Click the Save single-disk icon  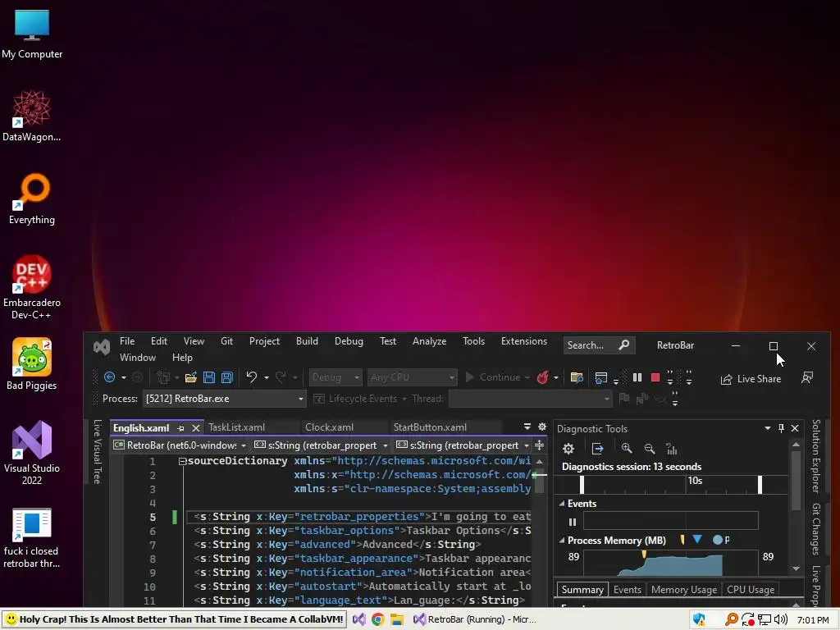click(x=209, y=377)
